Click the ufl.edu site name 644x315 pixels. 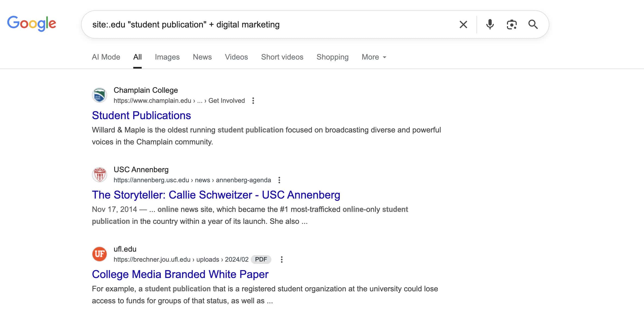click(x=125, y=249)
